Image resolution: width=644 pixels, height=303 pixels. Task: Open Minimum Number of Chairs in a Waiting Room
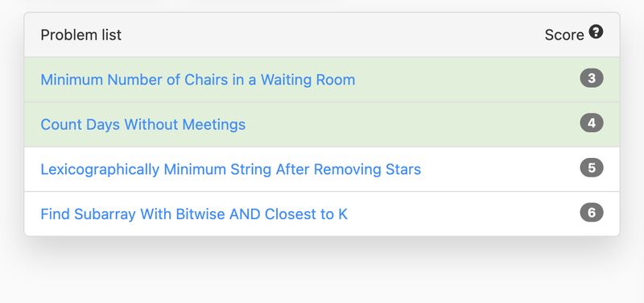tap(197, 79)
